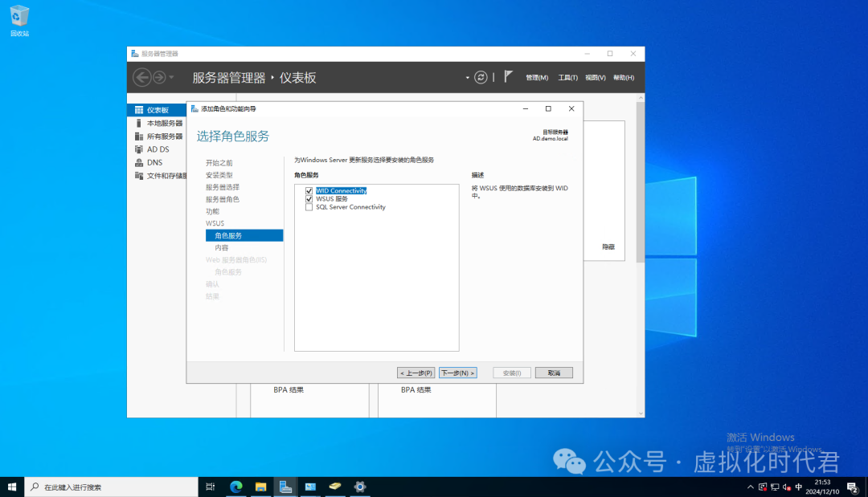868x497 pixels.
Task: Click the DNS sidebar icon
Action: [x=139, y=162]
